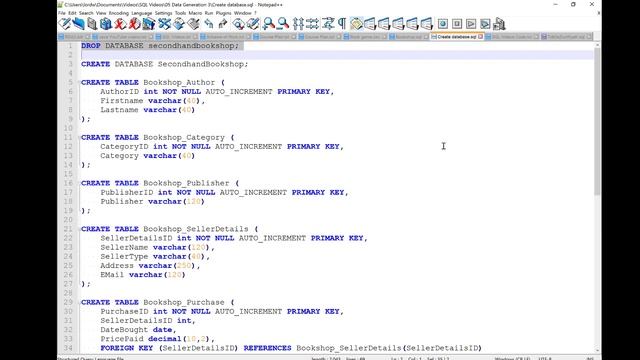Click on "PublisherID" column definition

127,192
